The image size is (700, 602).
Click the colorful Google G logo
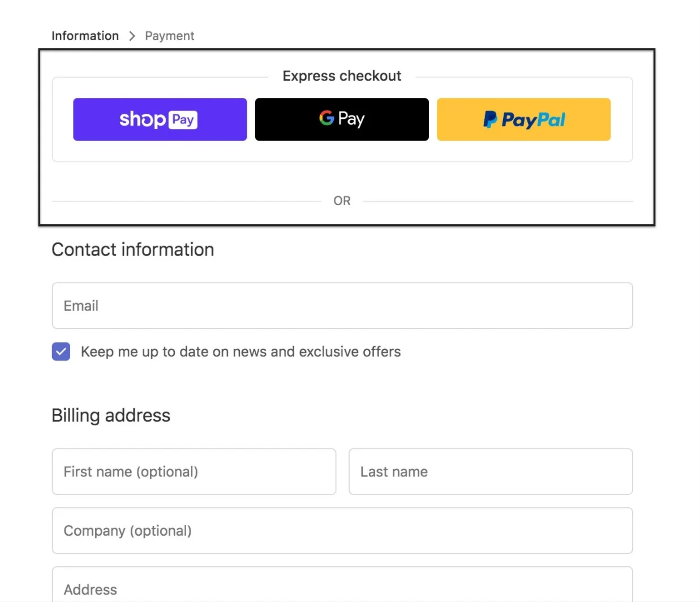click(327, 118)
